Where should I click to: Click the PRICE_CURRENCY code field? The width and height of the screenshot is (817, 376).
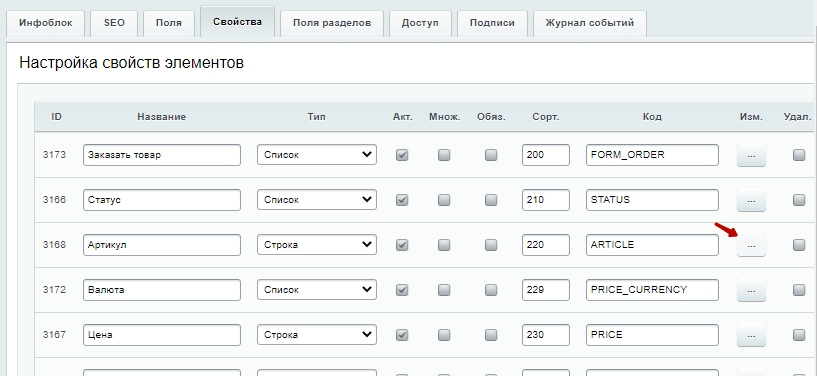click(652, 290)
